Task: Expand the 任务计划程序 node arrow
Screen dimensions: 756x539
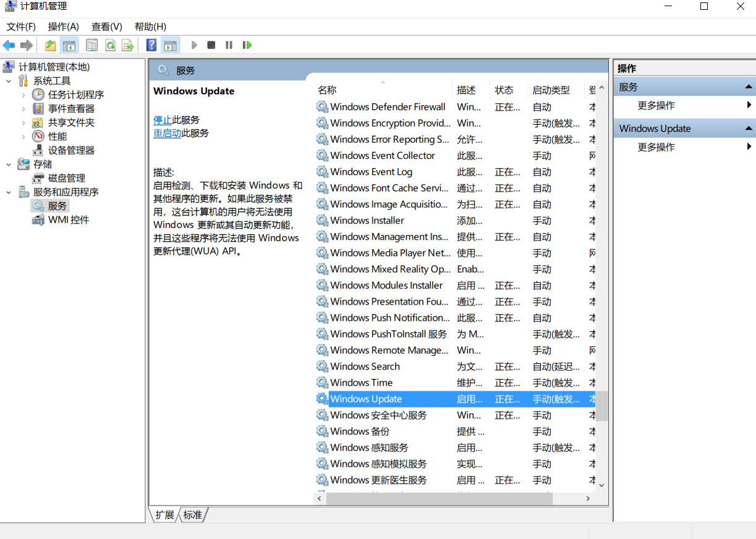Action: point(23,95)
